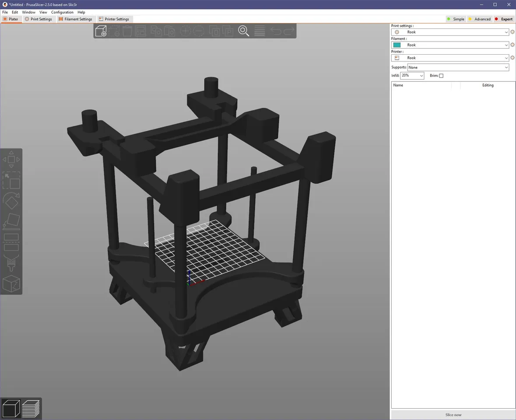Select the Paint-on supports brush tool

[11, 262]
